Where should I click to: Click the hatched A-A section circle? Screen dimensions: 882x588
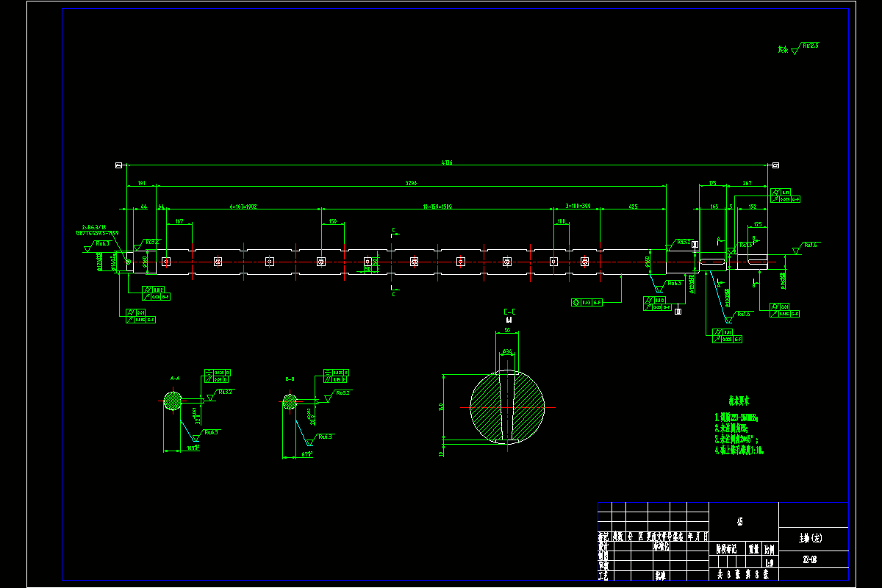point(173,401)
